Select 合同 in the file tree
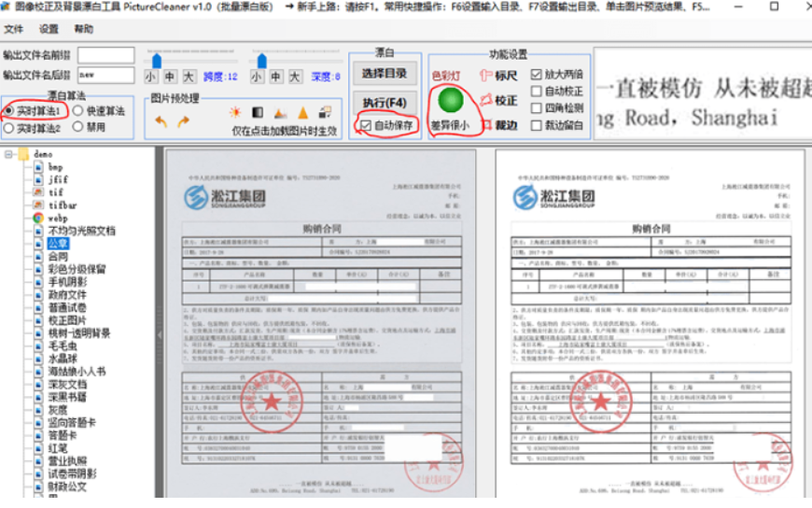Screen dimensions: 812x508 [58, 256]
